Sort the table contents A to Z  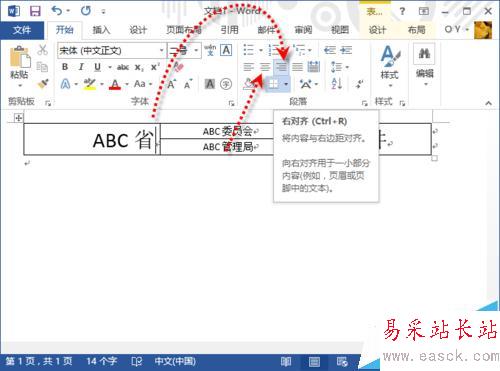336,84
